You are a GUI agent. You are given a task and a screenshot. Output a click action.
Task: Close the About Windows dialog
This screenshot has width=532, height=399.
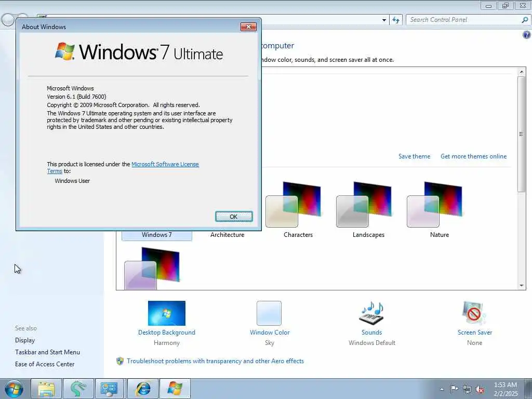tap(248, 27)
